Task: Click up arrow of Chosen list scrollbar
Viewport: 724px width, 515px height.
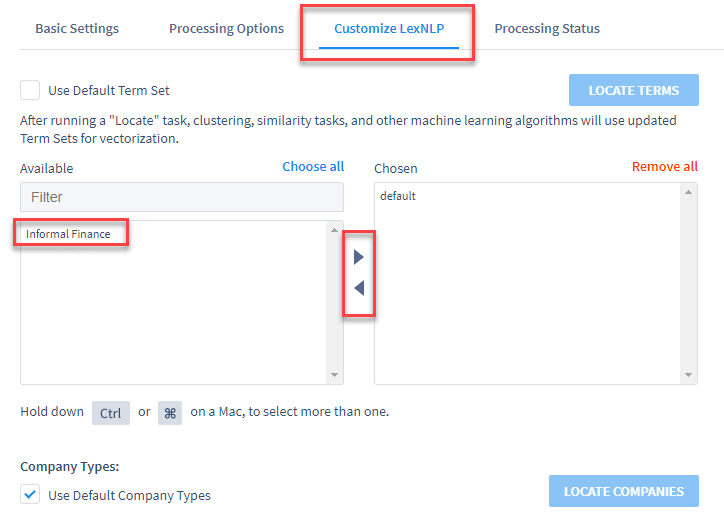Action: coord(688,193)
